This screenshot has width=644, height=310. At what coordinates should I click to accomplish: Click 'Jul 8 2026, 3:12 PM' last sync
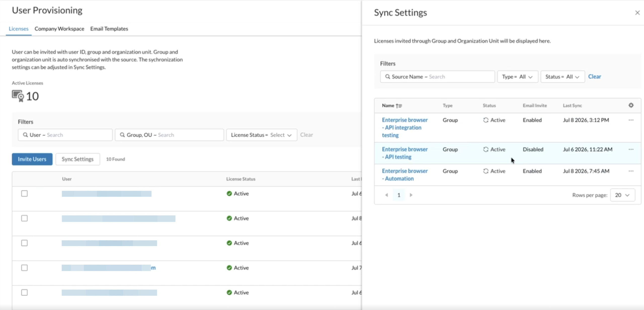[x=586, y=120]
